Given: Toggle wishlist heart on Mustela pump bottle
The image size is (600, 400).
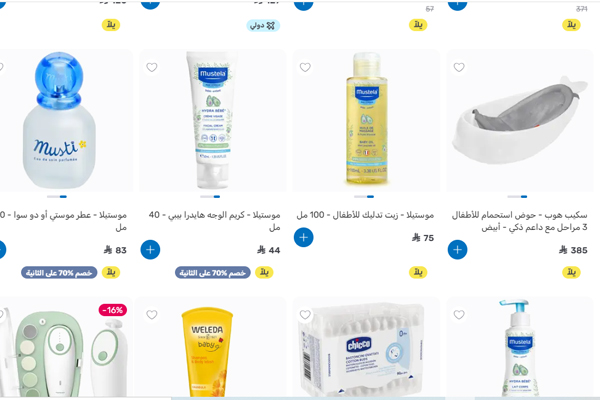Looking at the screenshot, I should pos(459,315).
